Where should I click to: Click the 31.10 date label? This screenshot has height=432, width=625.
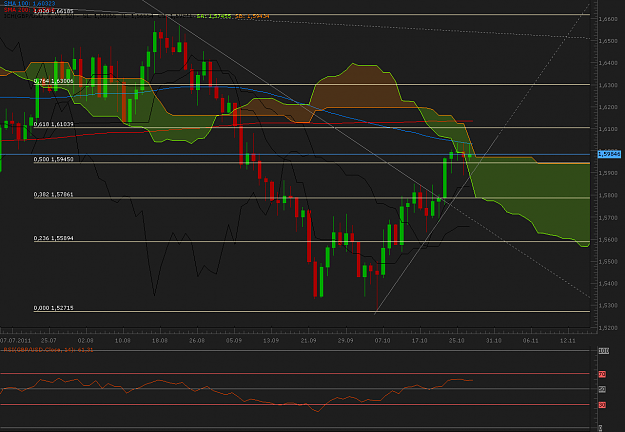point(494,341)
